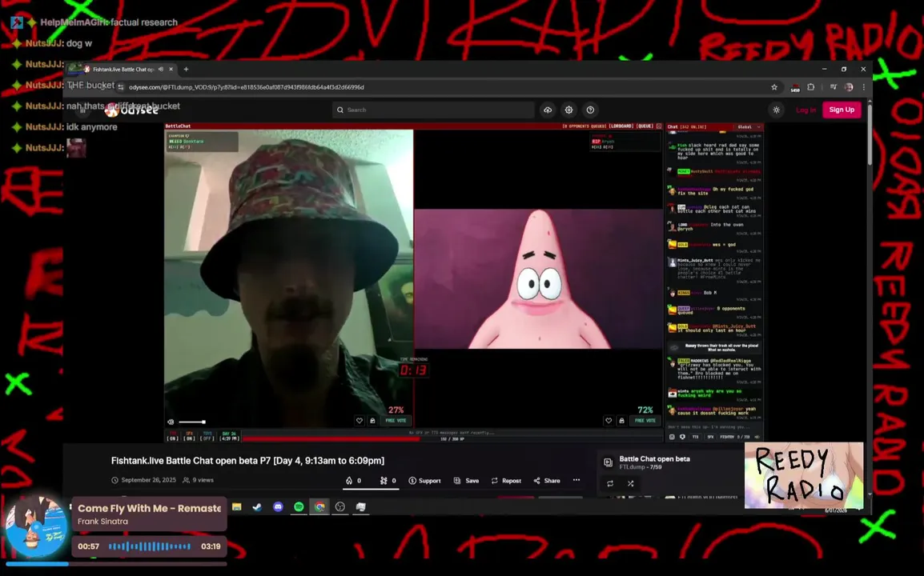924x576 pixels.
Task: Open File Explorer from the taskbar
Action: point(236,506)
